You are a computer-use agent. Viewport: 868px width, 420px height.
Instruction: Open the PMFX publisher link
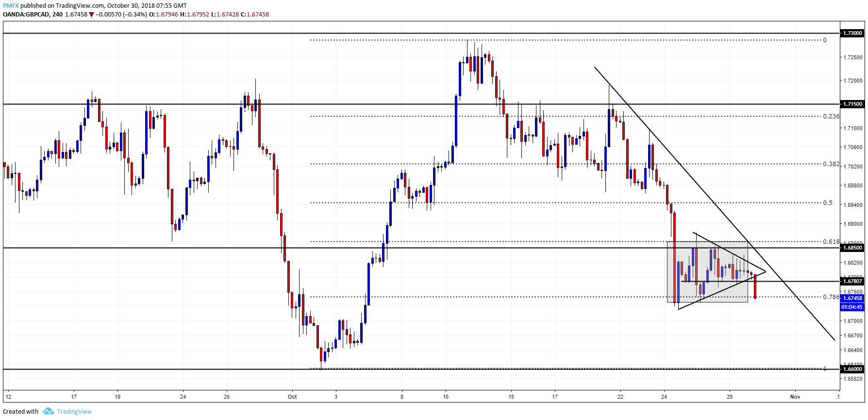click(11, 6)
